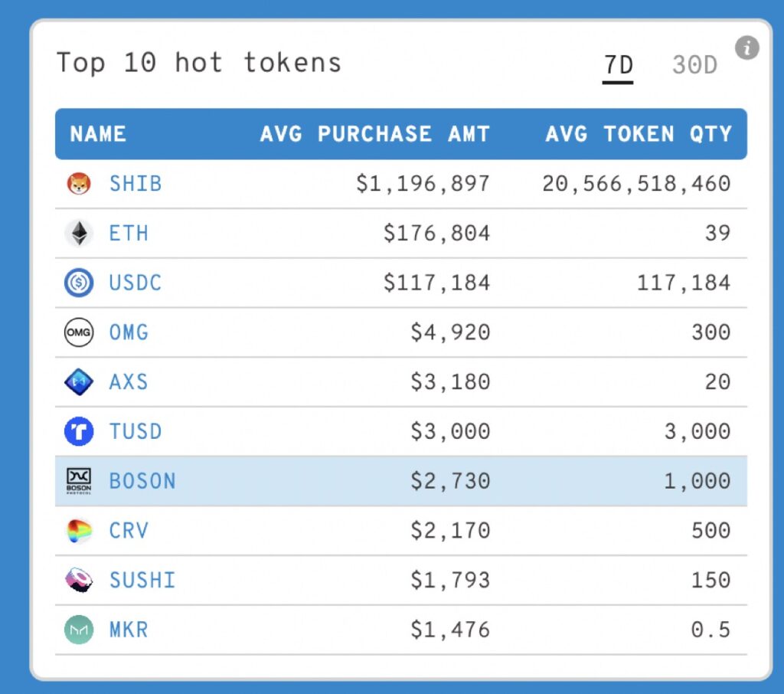Sort by AVG TOKEN QTY header
This screenshot has height=694, width=784.
(639, 134)
